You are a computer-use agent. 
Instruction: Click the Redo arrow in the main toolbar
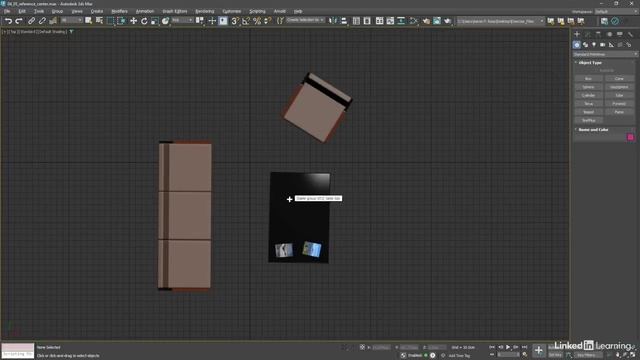(19, 21)
